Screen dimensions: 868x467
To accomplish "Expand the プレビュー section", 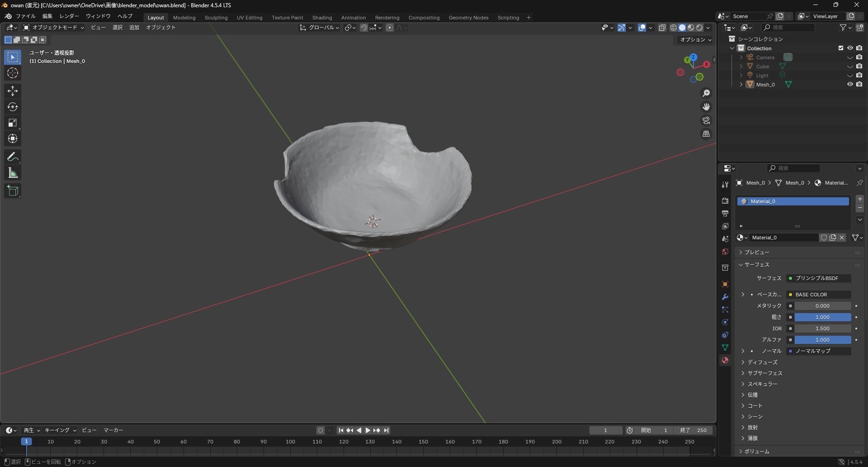I will click(x=757, y=252).
